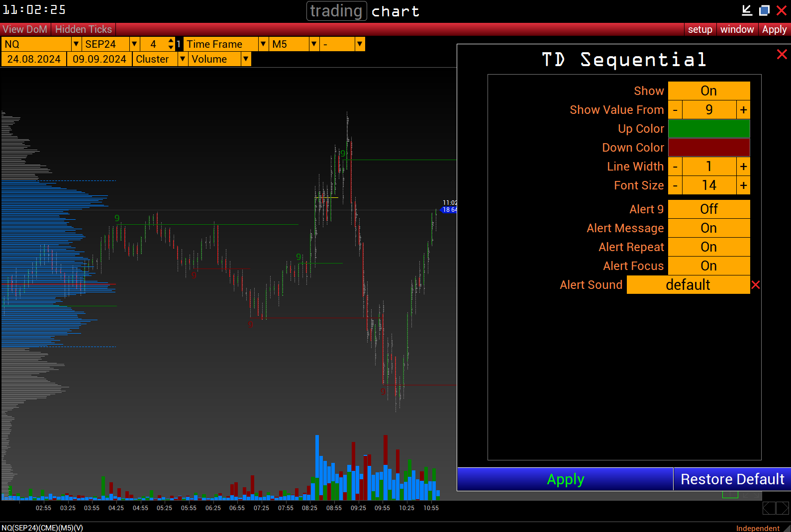Click the green Apply button
The image size is (791, 532).
click(x=565, y=479)
